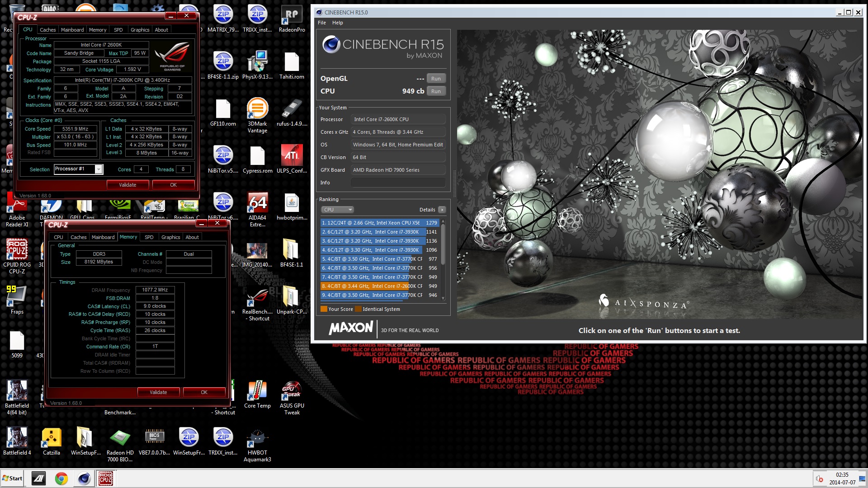Click the system tray clock
This screenshot has width=868, height=488.
[x=842, y=479]
